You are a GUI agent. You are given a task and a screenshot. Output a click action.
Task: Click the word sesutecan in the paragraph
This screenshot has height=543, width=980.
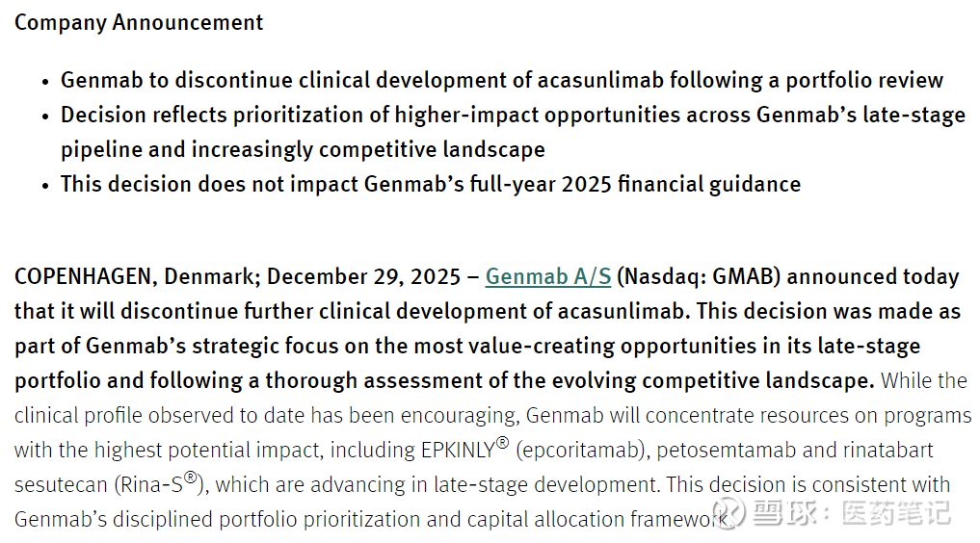tap(57, 485)
